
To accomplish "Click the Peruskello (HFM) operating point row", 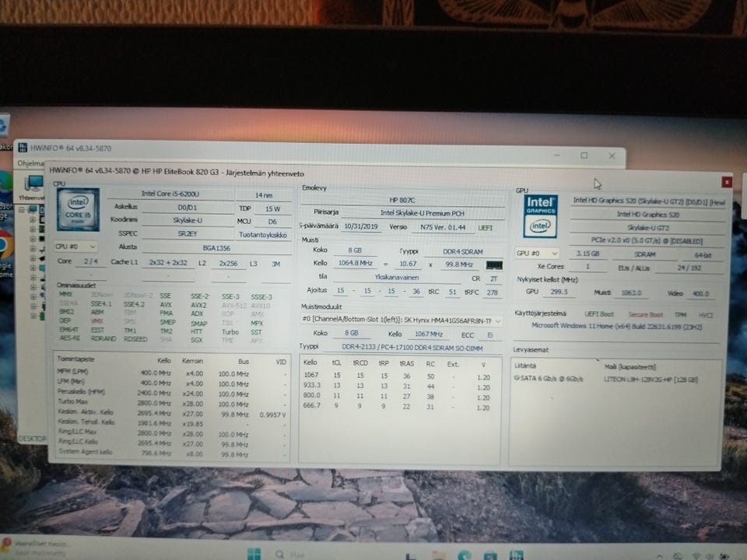I will 171,392.
